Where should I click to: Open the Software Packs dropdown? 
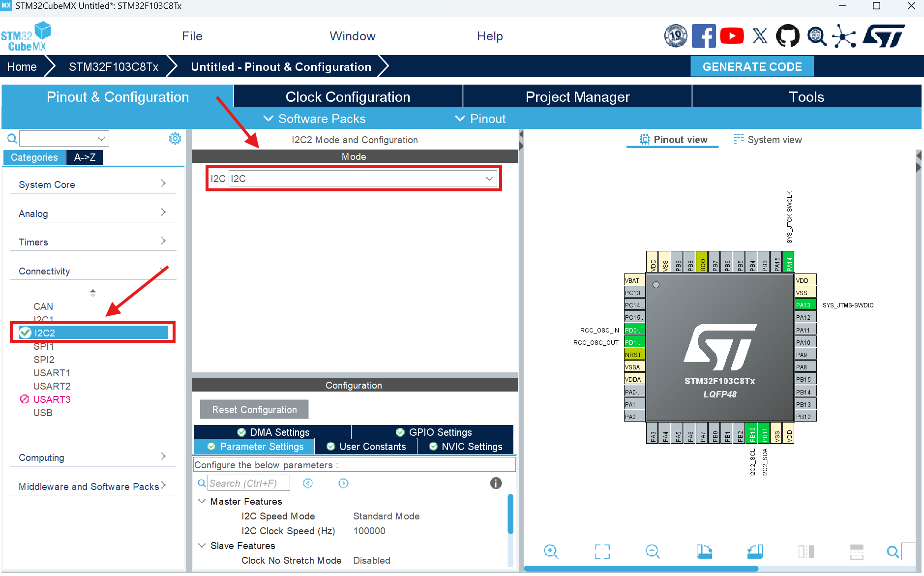click(x=315, y=119)
